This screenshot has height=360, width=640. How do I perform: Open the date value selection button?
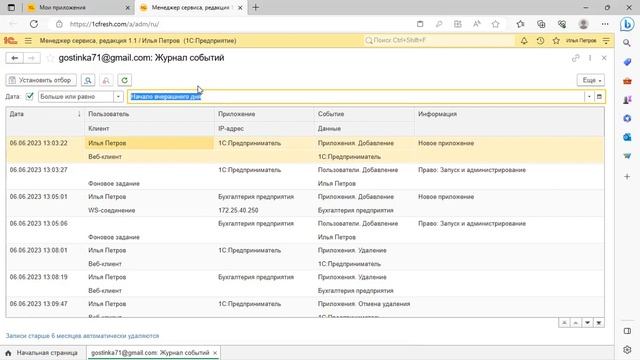[x=599, y=97]
